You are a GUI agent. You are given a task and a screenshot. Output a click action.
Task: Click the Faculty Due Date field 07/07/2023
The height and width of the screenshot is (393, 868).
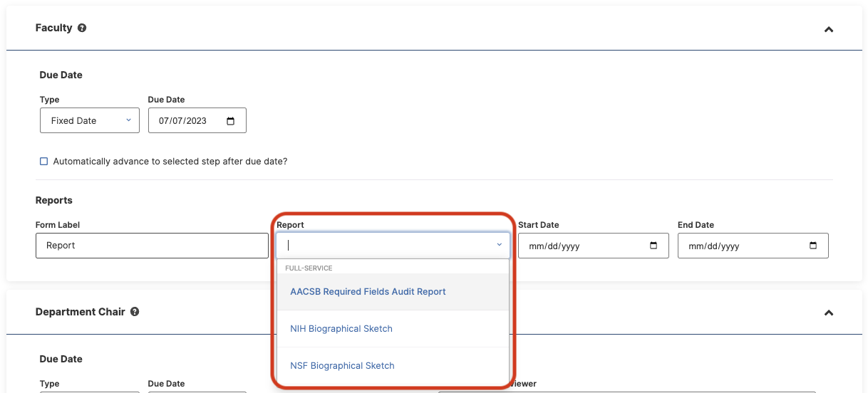point(197,120)
